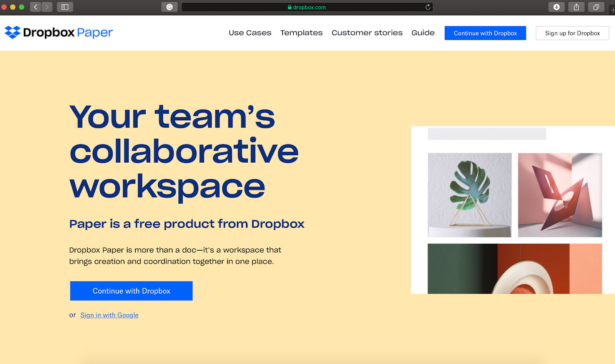Open the Templates navigation item
Viewport: 615px width, 364px height.
(301, 33)
